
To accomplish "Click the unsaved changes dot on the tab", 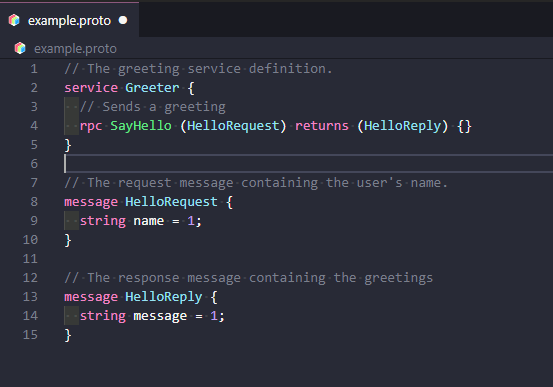I will click(x=123, y=20).
